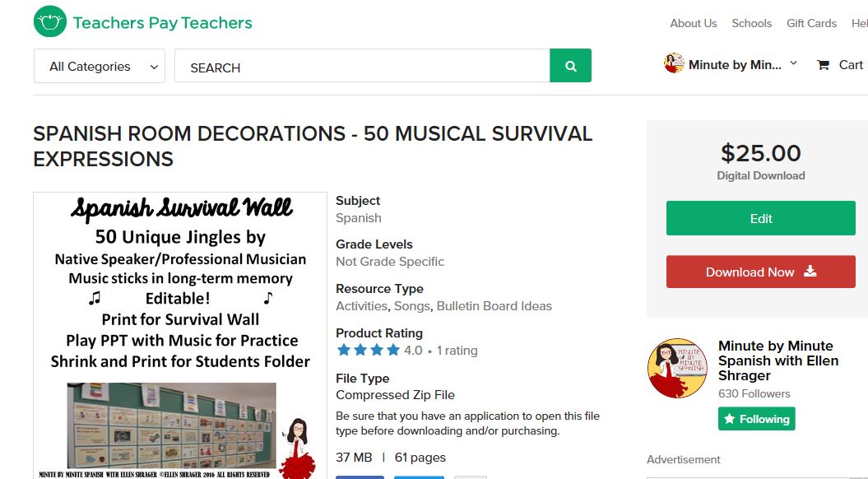
Task: Click the Ellen Shrager store avatar
Action: click(677, 368)
